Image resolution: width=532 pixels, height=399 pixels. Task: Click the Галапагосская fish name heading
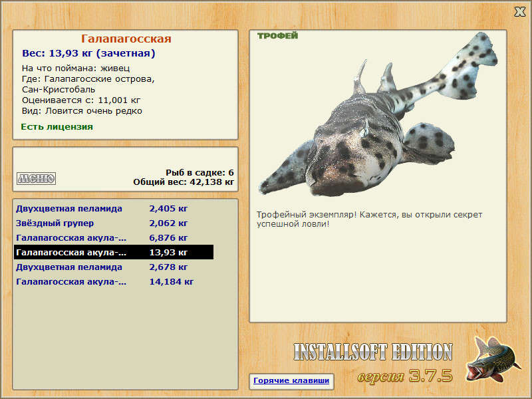126,39
